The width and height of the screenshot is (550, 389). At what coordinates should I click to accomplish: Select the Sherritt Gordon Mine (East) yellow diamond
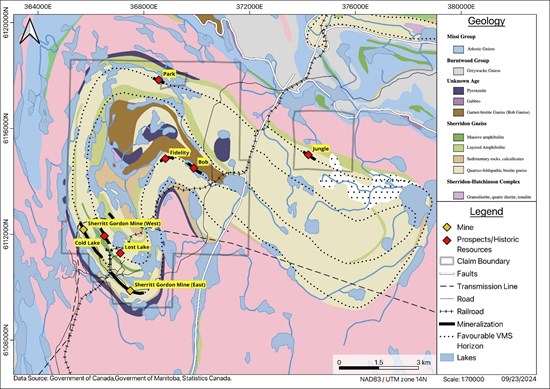click(130, 290)
